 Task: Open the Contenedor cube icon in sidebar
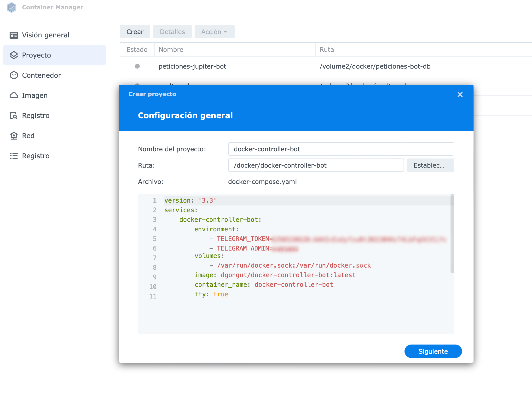point(14,75)
